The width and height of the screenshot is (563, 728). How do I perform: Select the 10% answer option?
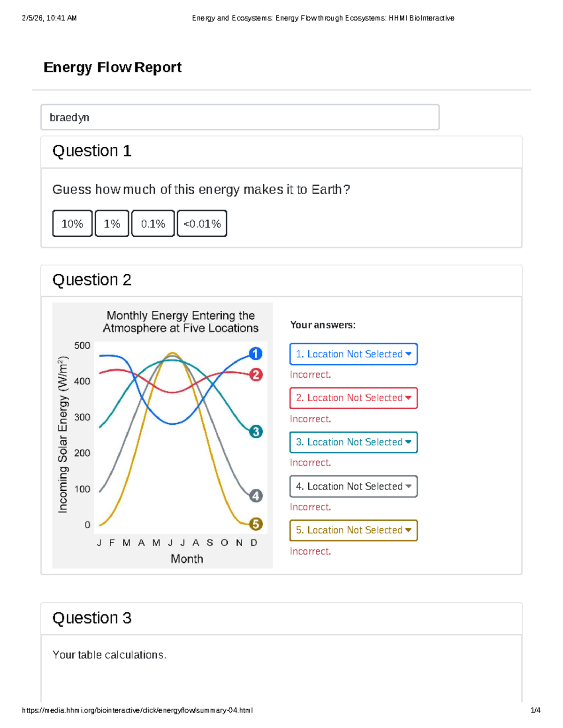[72, 224]
